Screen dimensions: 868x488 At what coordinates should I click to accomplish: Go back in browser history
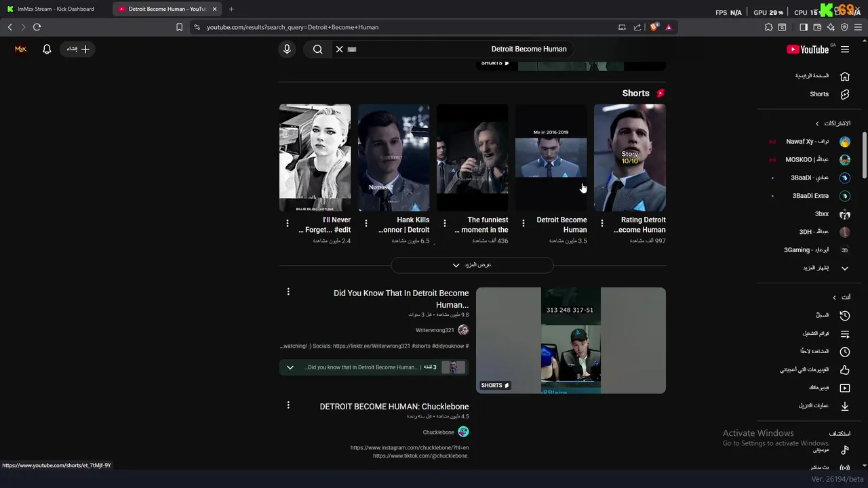pos(9,27)
